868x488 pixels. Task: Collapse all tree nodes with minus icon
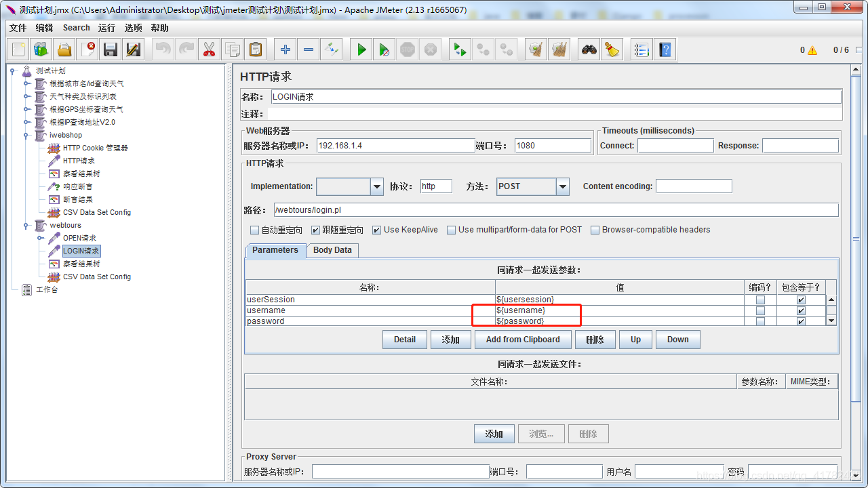point(309,49)
